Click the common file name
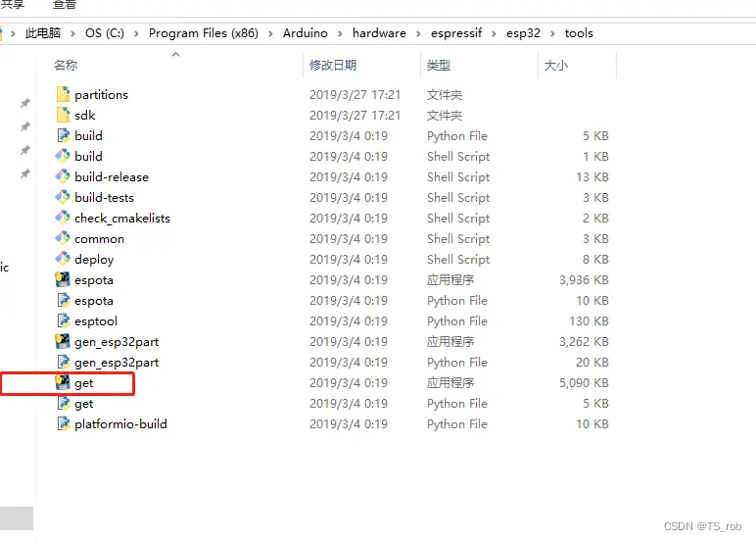756x541 pixels. [x=99, y=239]
